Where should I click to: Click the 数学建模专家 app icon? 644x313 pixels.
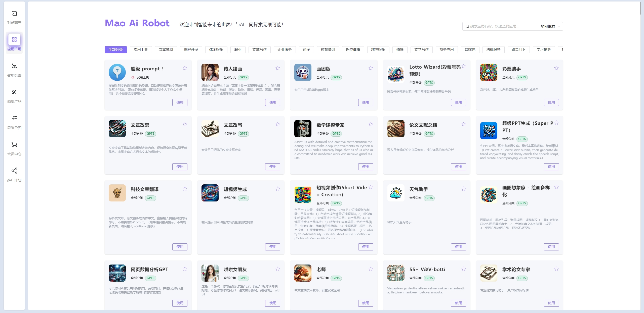tap(303, 129)
